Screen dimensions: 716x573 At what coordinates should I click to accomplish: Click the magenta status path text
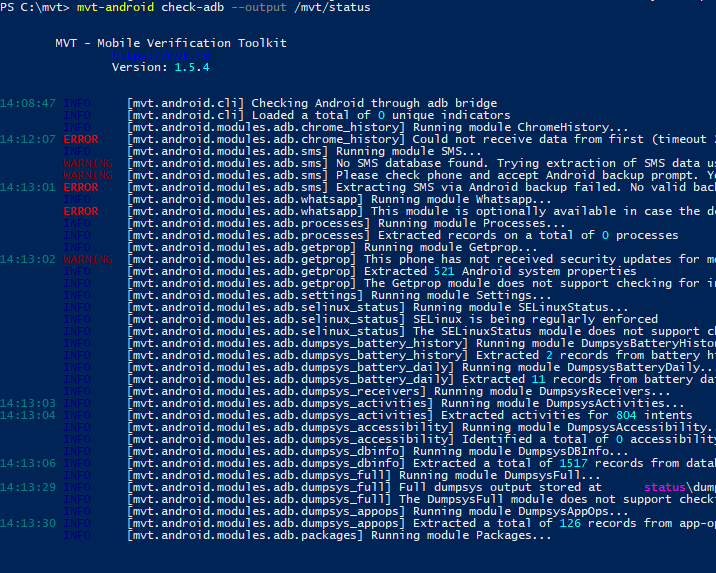[x=665, y=487]
